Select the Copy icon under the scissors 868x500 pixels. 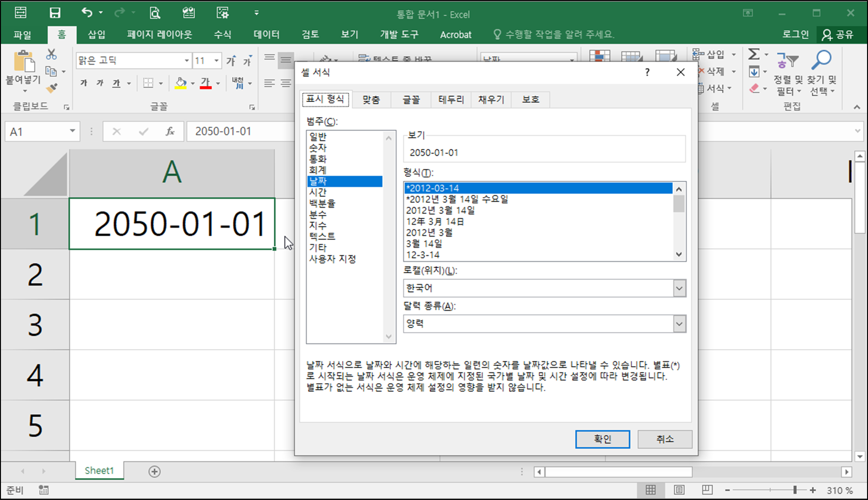tap(52, 70)
